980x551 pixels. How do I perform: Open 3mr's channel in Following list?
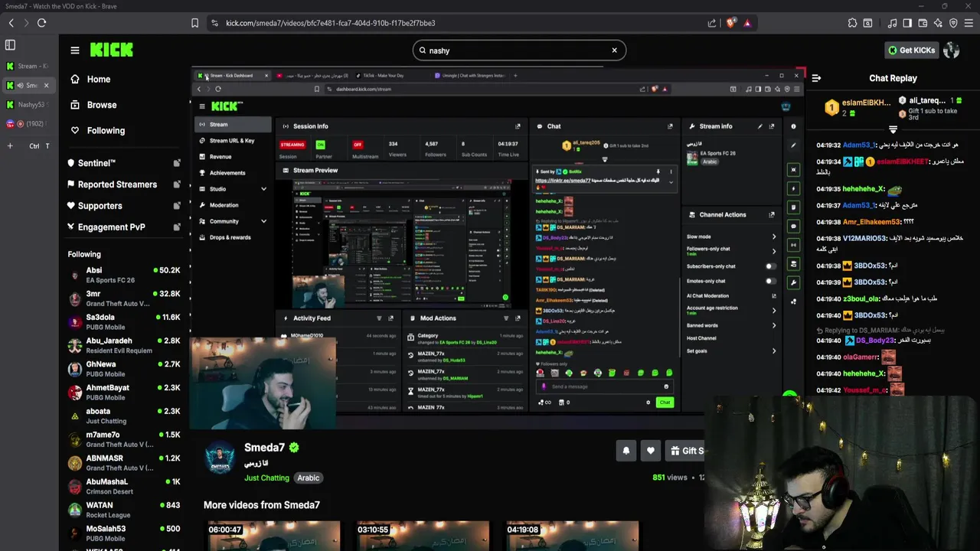124,298
